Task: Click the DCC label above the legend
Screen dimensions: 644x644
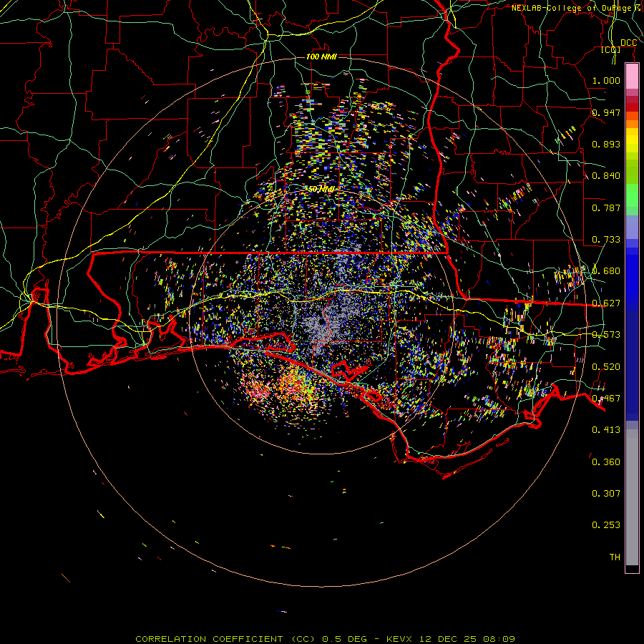Action: coord(628,43)
